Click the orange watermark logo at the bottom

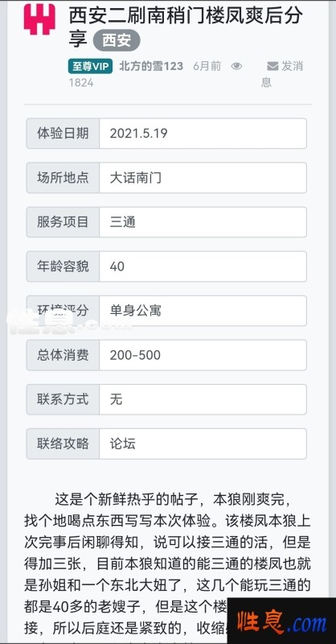click(281, 621)
